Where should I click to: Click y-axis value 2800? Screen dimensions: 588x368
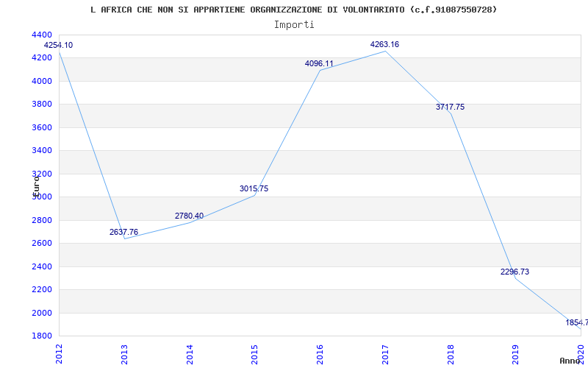click(43, 220)
